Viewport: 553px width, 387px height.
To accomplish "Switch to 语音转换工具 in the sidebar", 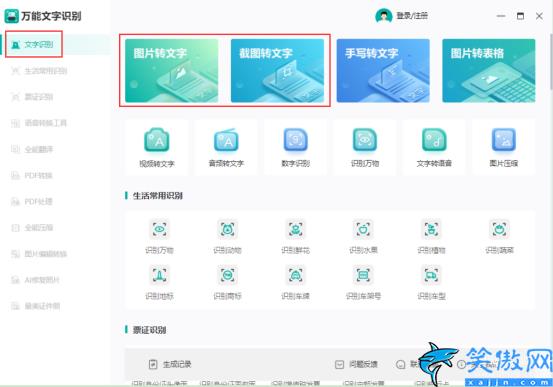I will [x=40, y=123].
